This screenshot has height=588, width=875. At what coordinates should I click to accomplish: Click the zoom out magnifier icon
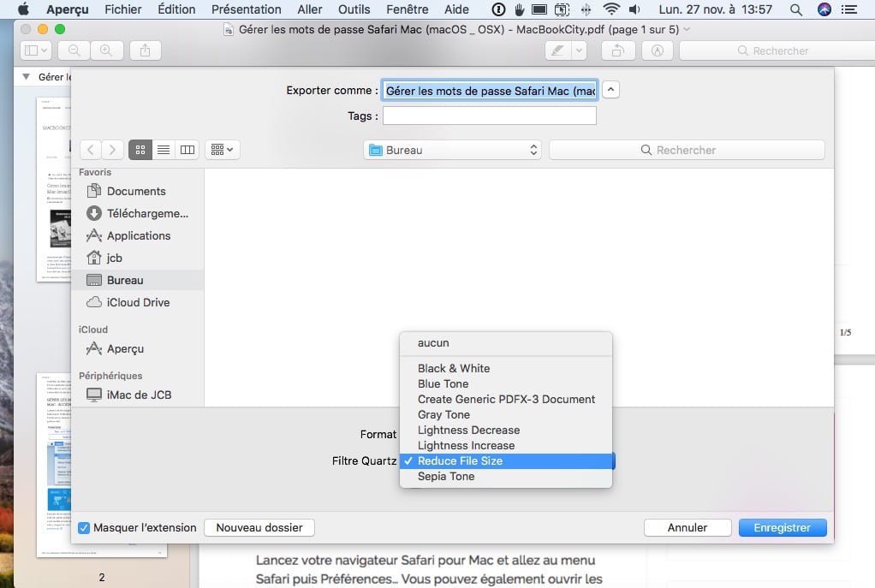(x=74, y=50)
